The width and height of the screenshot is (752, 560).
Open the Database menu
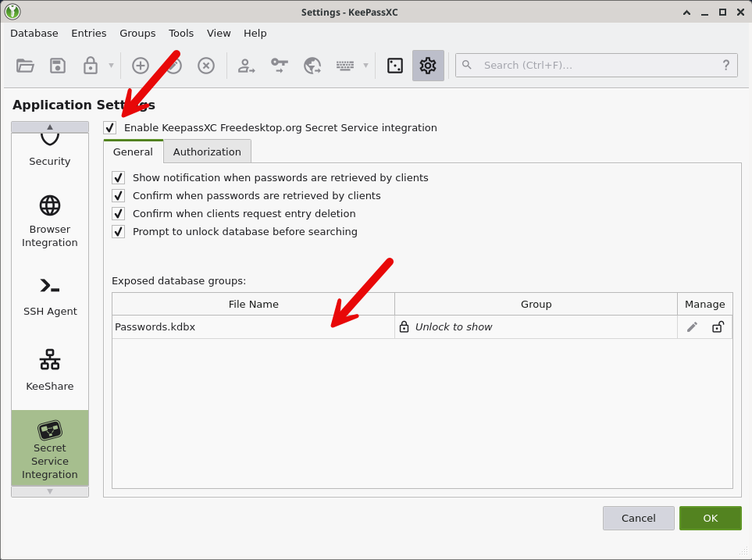point(34,33)
